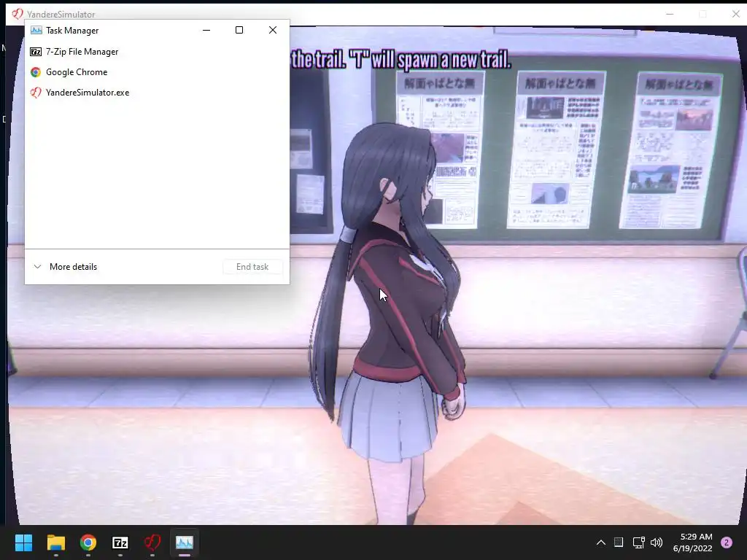Maximize the Task Manager window
Screen dimensions: 747x560
click(239, 30)
